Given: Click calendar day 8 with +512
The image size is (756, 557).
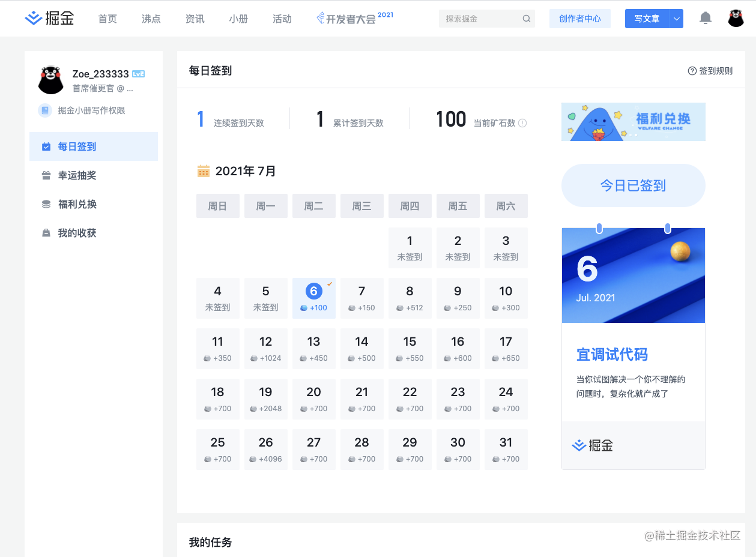Looking at the screenshot, I should [x=410, y=298].
